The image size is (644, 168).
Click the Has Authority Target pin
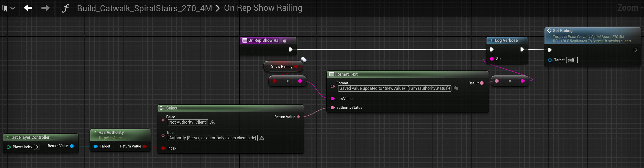[x=96, y=146]
